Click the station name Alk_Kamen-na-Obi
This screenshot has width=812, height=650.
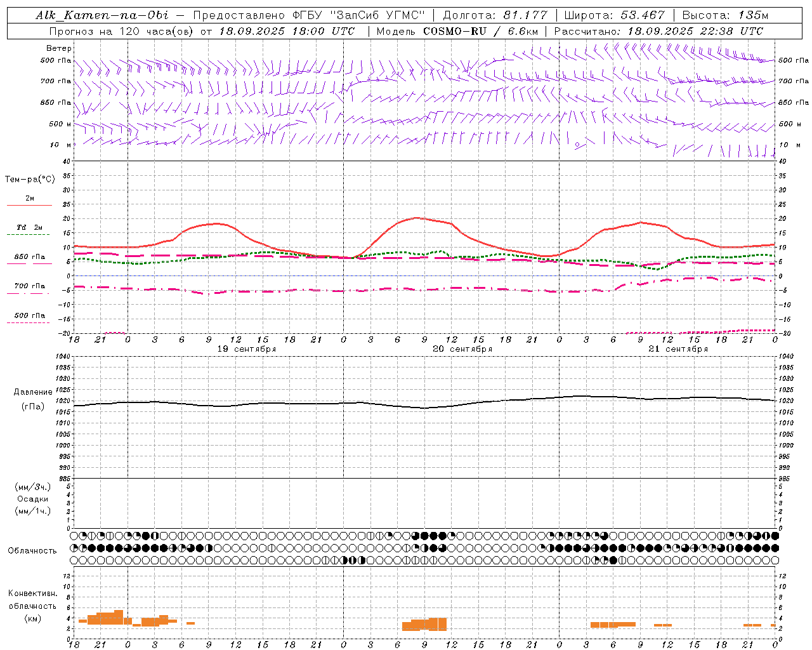[102, 15]
